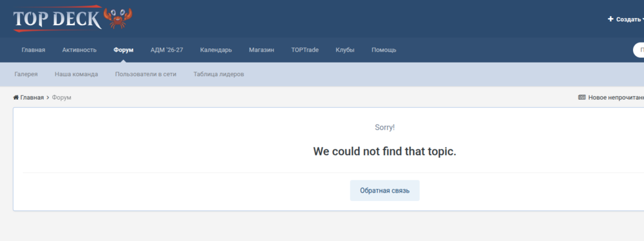Open Таблица лидеров submenu link
The image size is (644, 241).
point(218,75)
